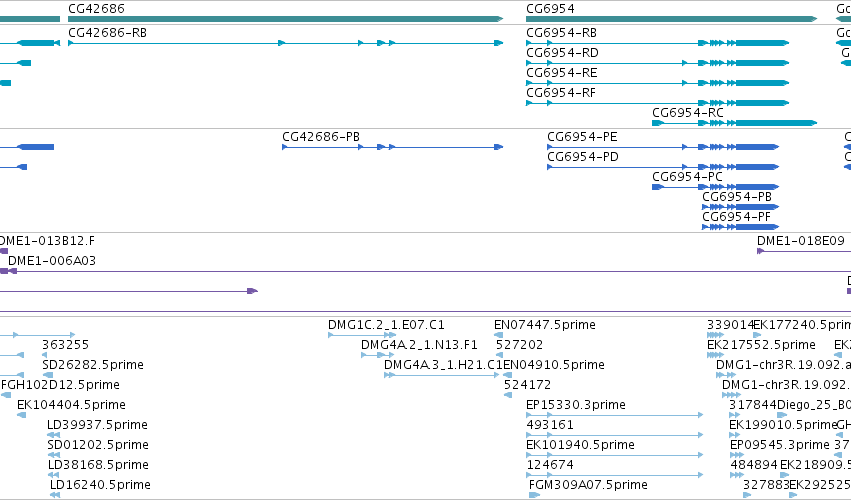This screenshot has height=500, width=851.
Task: Click the CG6954-PB protein label
Action: [736, 197]
